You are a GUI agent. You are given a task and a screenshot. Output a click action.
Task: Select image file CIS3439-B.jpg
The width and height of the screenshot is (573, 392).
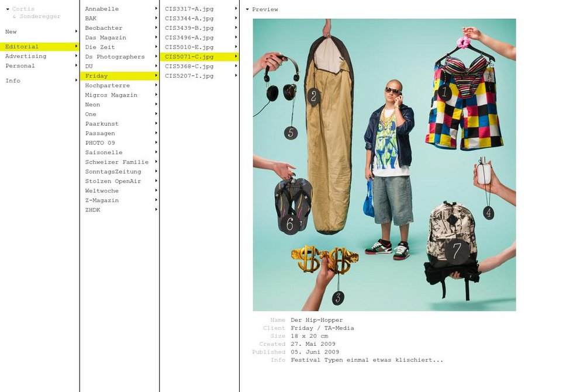click(x=189, y=28)
